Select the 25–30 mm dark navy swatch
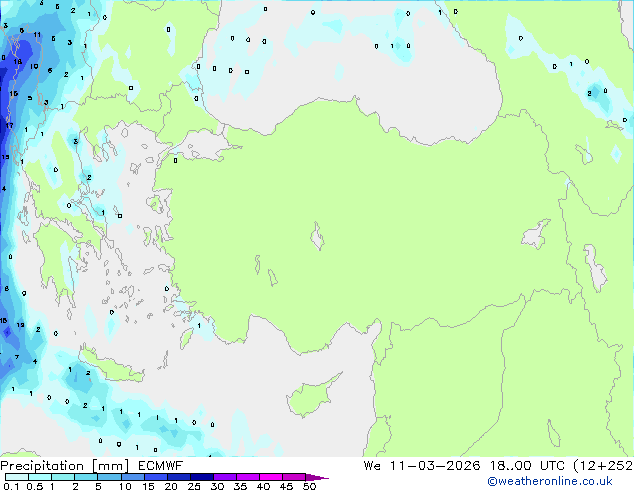The image size is (634, 490). pos(201,477)
